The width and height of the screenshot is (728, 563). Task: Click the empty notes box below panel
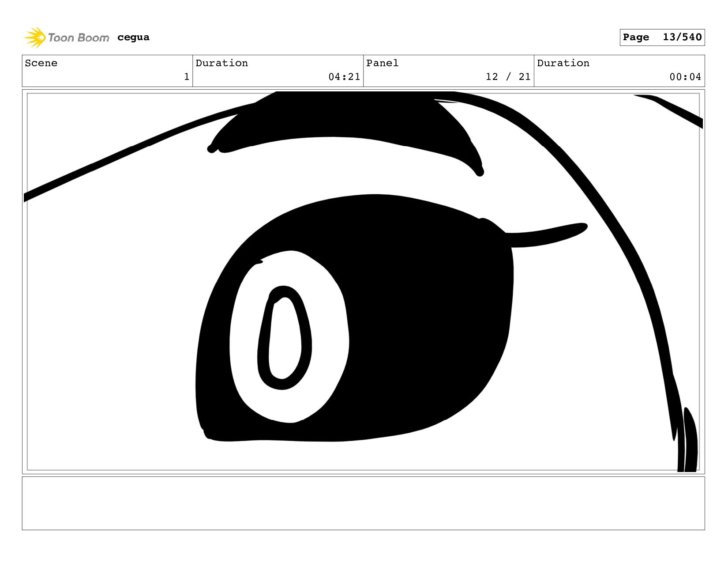[x=363, y=503]
